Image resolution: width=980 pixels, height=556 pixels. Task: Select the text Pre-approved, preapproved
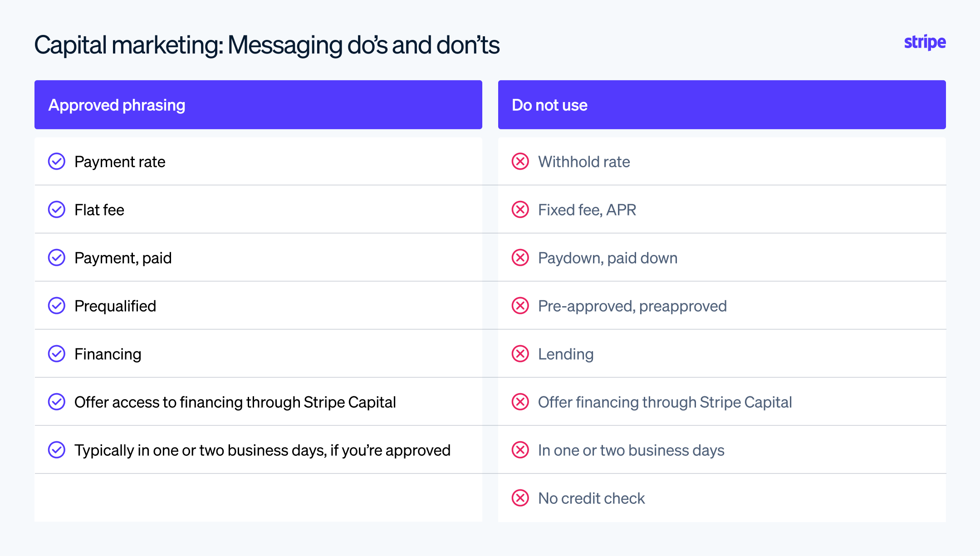coord(632,306)
